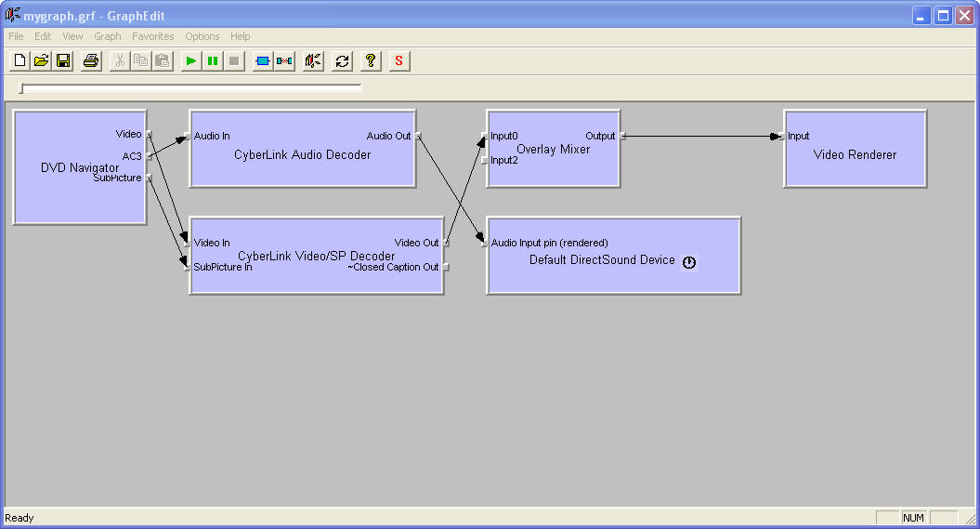Disconnect filters using the red X icon
The width and height of the screenshot is (980, 529).
[x=284, y=60]
